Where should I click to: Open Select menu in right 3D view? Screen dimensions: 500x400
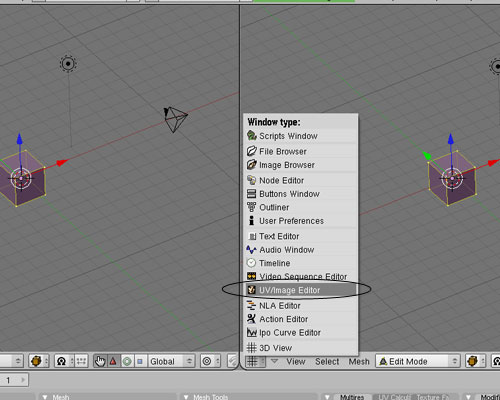[x=327, y=361]
